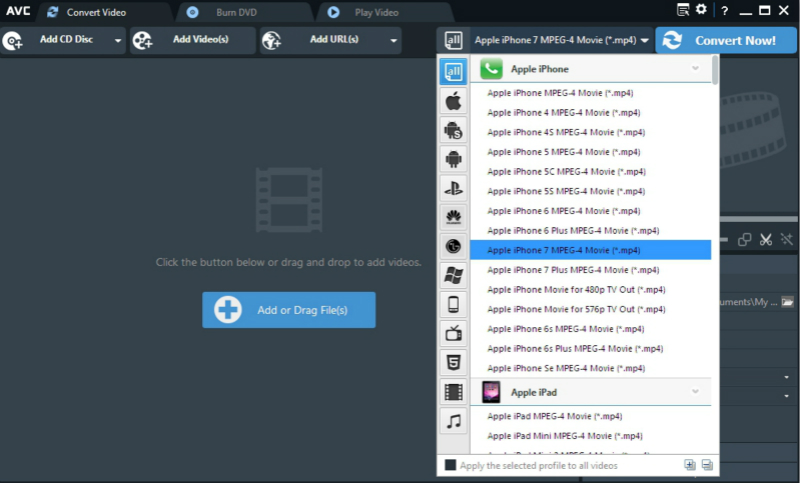Click the copy duplicate icon near scissors
Viewport: 800px width, 483px height.
pos(744,239)
